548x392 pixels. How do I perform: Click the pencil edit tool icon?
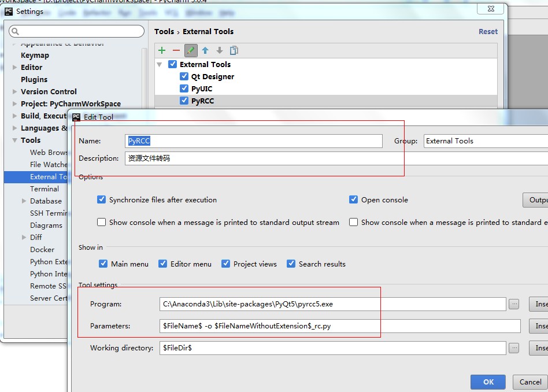191,50
